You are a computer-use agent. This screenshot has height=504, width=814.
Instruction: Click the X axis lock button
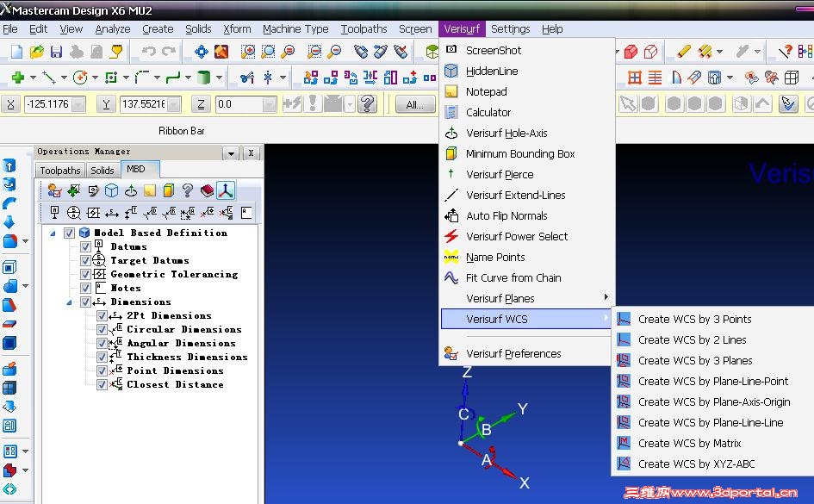click(x=10, y=104)
